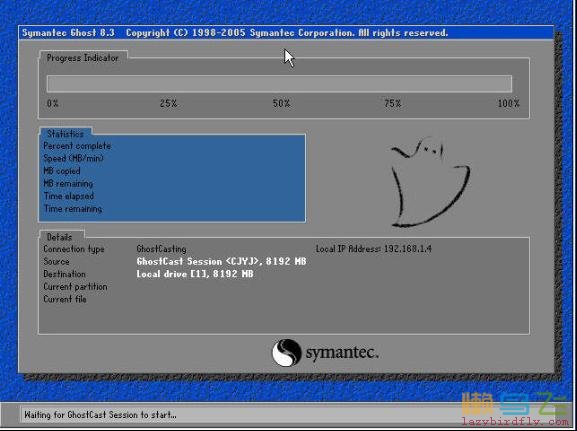Viewport: 577px width, 431px height.
Task: Click the GhostCasting connection value
Action: 162,249
